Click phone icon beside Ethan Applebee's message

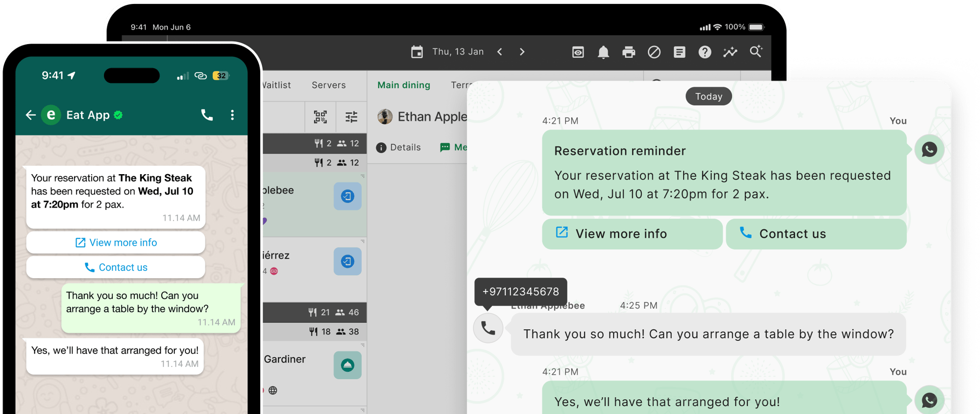point(488,328)
